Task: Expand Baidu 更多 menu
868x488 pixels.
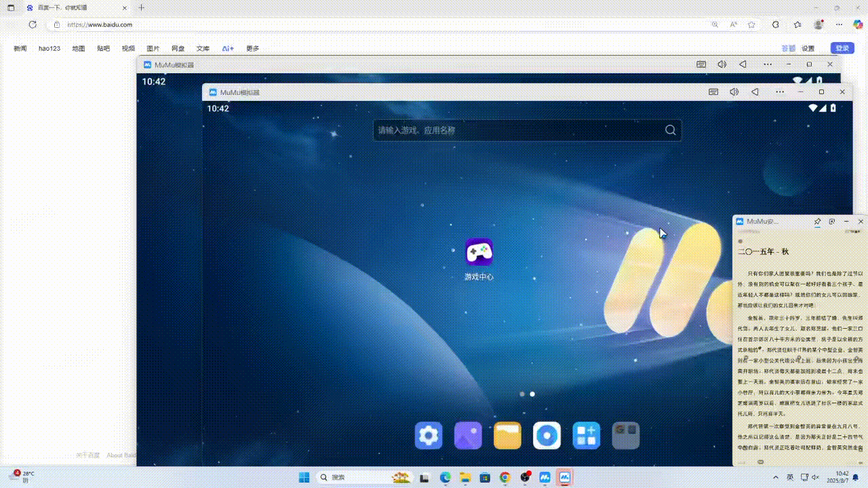Action: click(252, 49)
